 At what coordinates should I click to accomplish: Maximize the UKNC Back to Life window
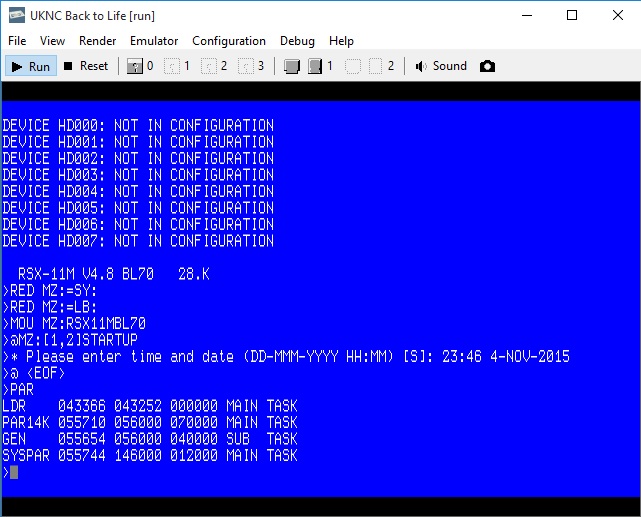(572, 15)
